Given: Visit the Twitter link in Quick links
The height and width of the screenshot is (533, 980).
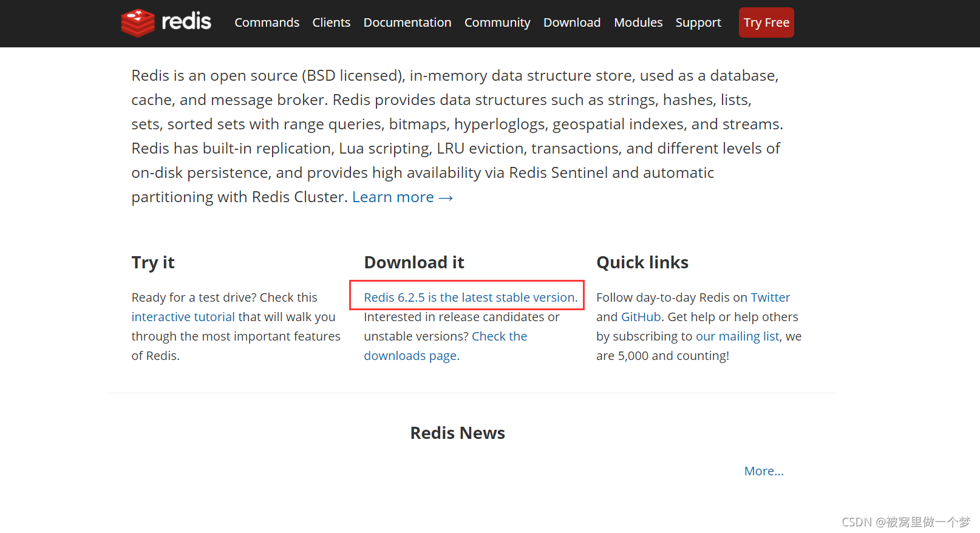Looking at the screenshot, I should point(771,297).
